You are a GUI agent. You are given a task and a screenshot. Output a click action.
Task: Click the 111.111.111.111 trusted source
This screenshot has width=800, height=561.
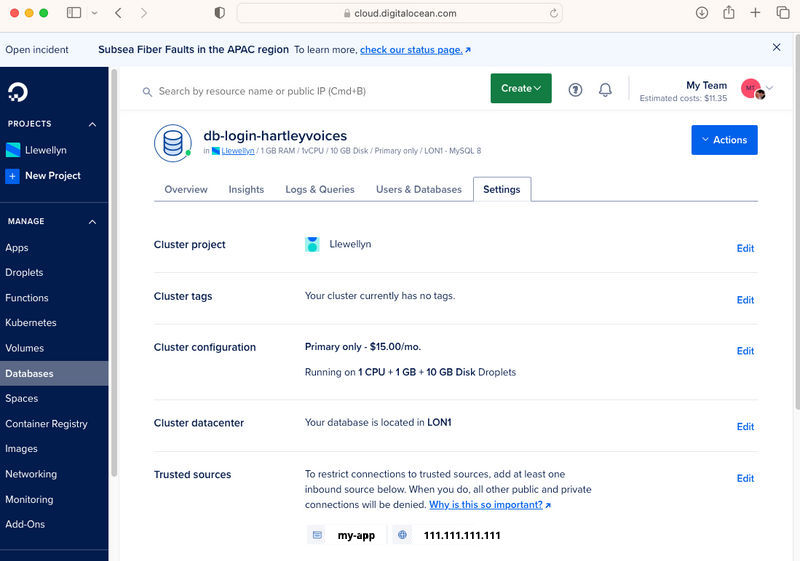point(462,536)
